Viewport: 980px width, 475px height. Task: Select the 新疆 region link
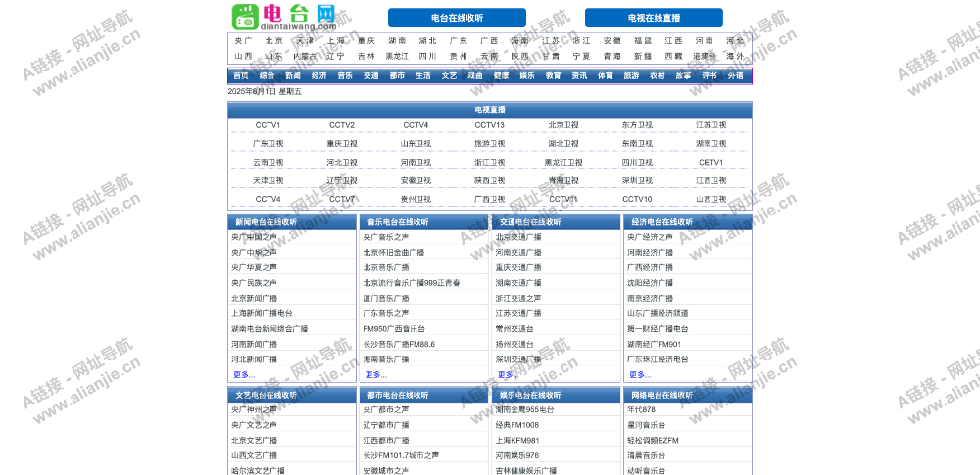[643, 56]
